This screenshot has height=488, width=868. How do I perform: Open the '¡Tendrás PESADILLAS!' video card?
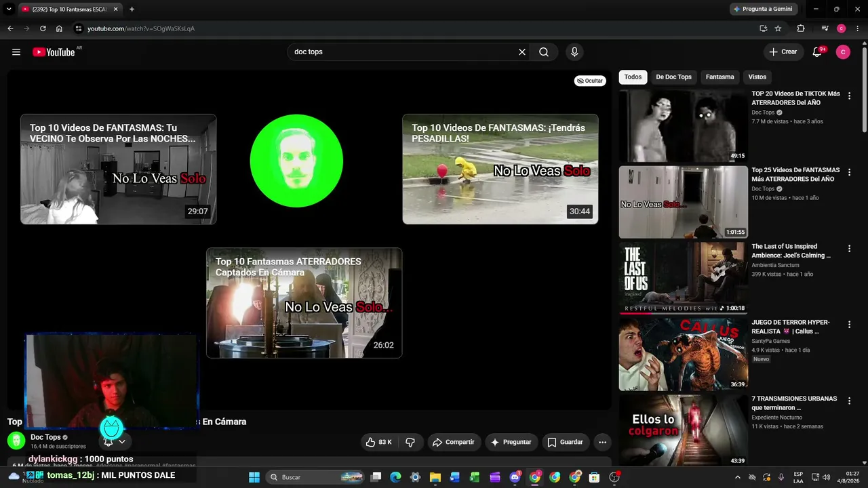(500, 169)
